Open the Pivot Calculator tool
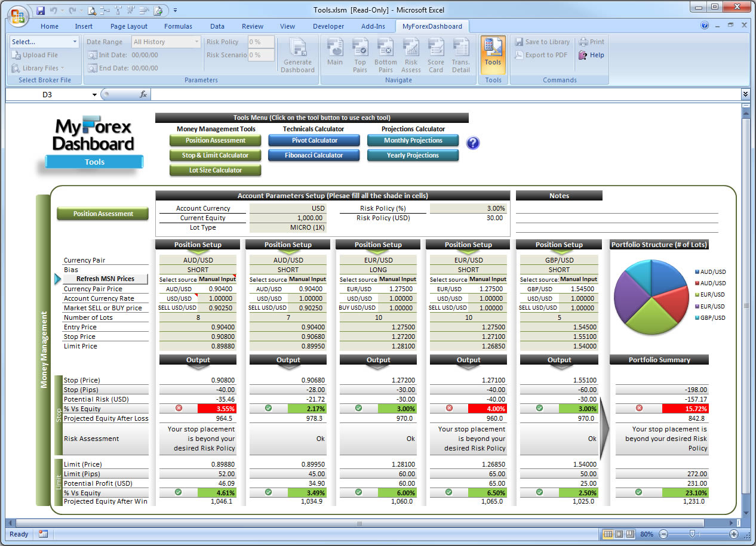Image resolution: width=756 pixels, height=546 pixels. pos(314,141)
